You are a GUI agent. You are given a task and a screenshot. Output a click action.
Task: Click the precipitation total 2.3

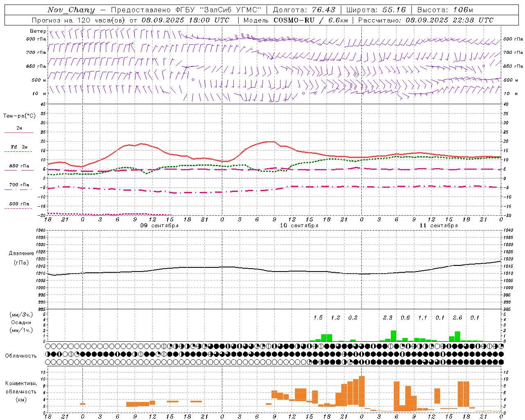click(388, 317)
